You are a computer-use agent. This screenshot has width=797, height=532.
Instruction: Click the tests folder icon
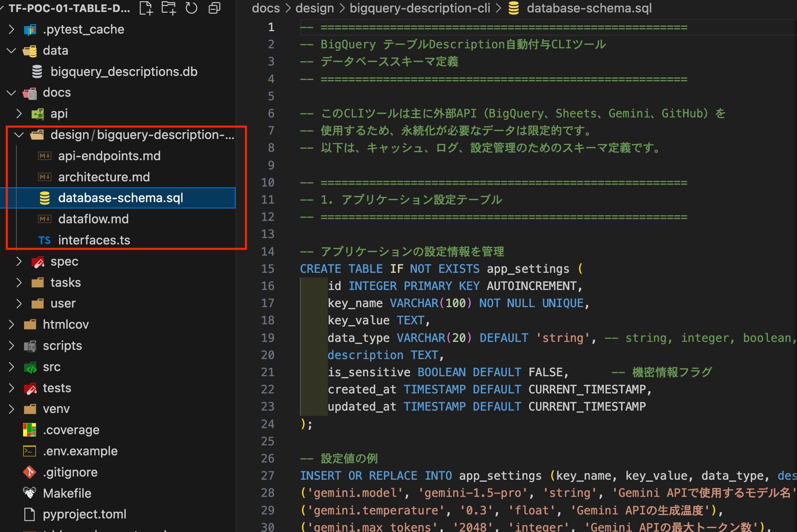[30, 388]
